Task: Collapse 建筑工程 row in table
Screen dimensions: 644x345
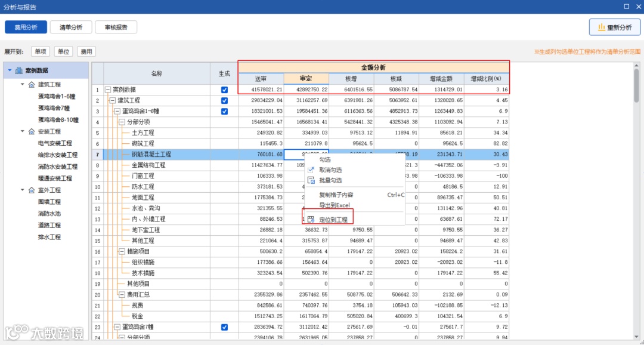Action: [113, 100]
